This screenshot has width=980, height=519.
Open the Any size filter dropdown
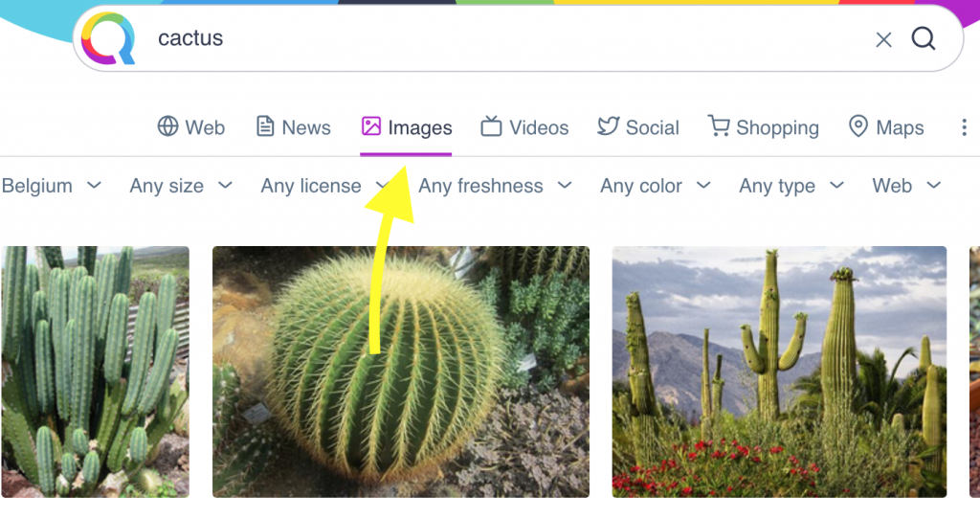pos(181,186)
